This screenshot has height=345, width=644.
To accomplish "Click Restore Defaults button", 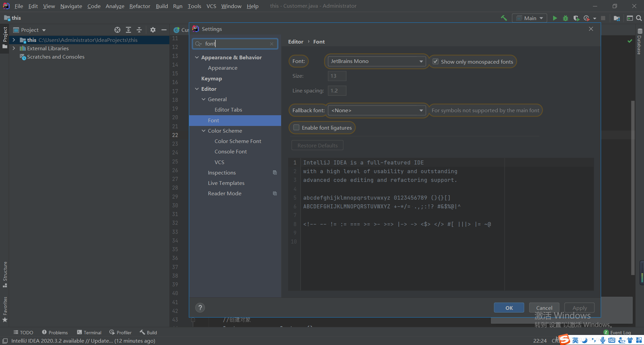I will (x=317, y=145).
